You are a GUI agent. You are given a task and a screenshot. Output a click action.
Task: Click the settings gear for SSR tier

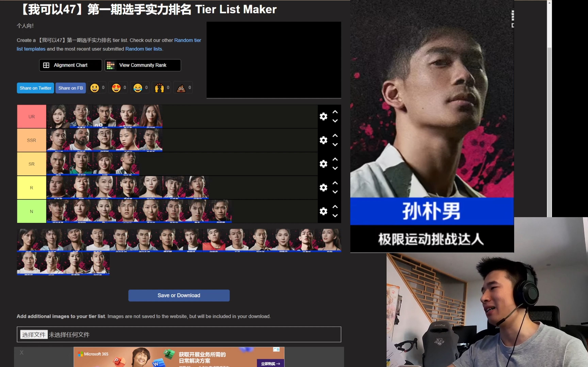[323, 140]
